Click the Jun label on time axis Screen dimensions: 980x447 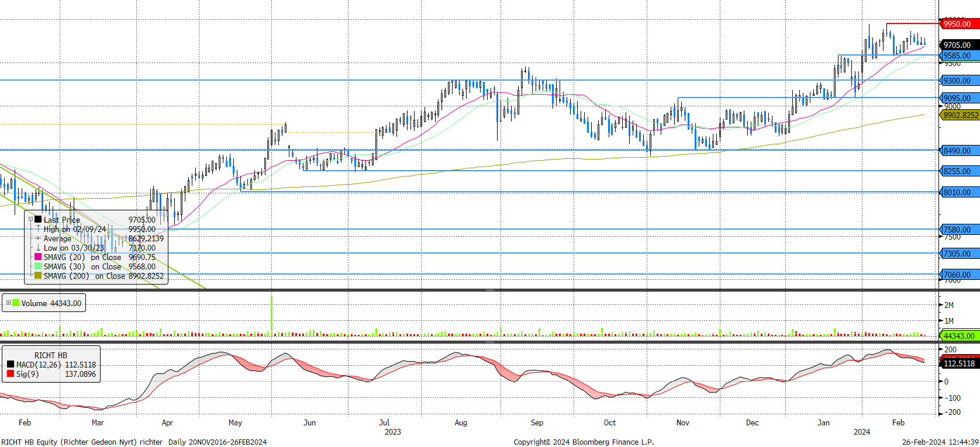tap(309, 422)
